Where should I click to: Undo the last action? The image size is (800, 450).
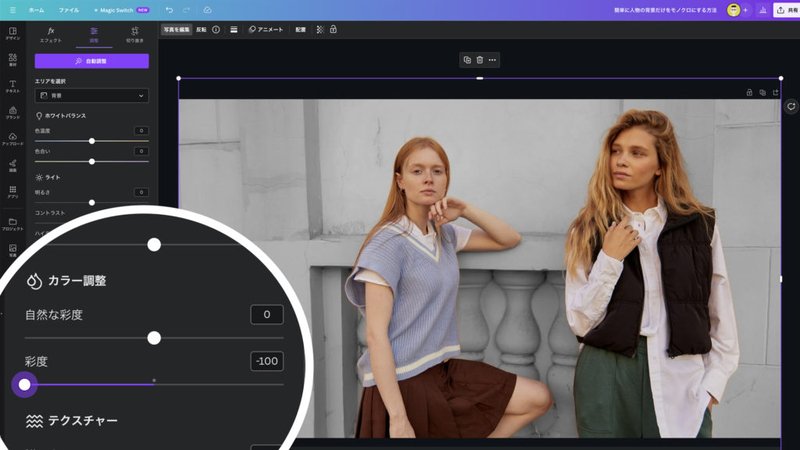pos(169,10)
